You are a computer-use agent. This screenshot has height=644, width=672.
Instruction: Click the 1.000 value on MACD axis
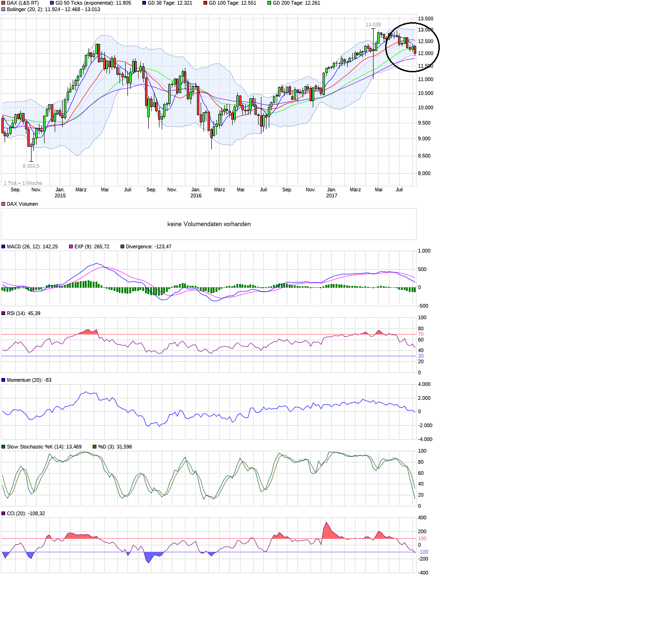(x=424, y=251)
